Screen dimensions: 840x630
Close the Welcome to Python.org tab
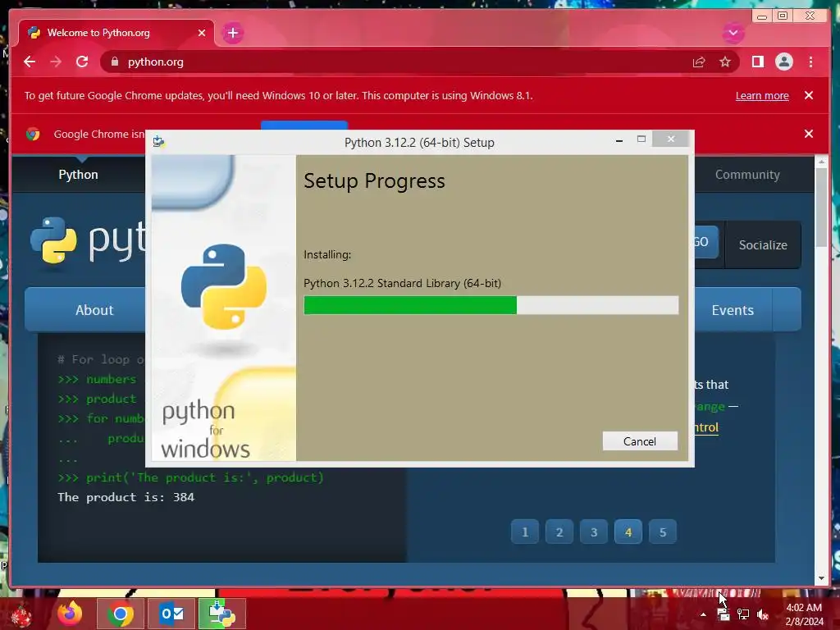(202, 33)
